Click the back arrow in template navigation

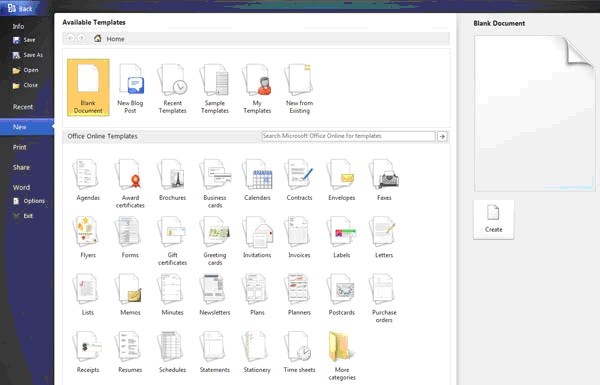click(x=70, y=38)
